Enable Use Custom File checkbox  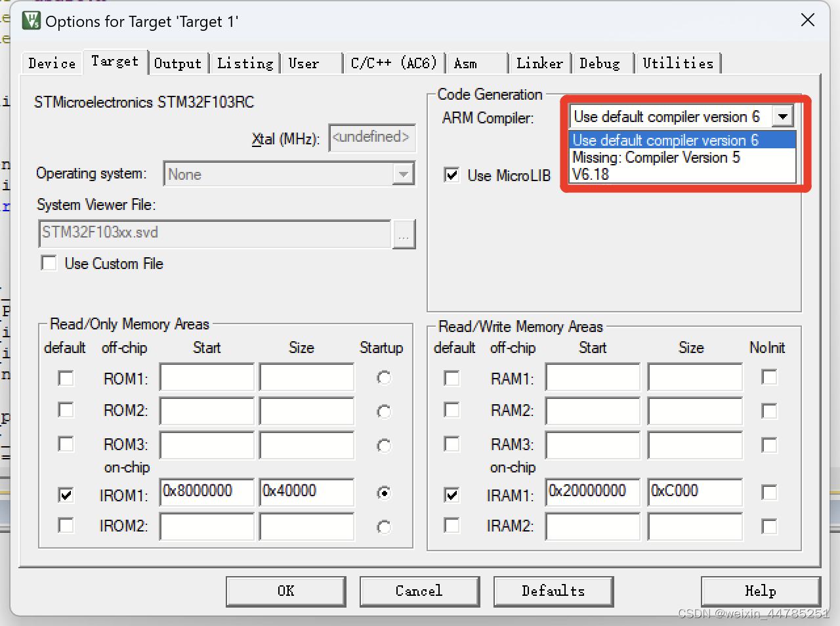tap(49, 263)
